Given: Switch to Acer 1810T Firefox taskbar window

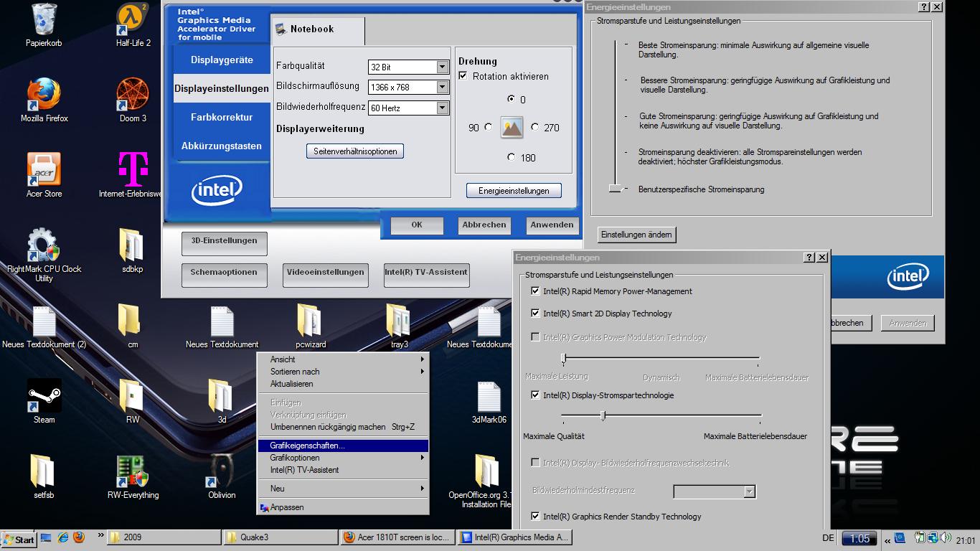Looking at the screenshot, I should (397, 537).
